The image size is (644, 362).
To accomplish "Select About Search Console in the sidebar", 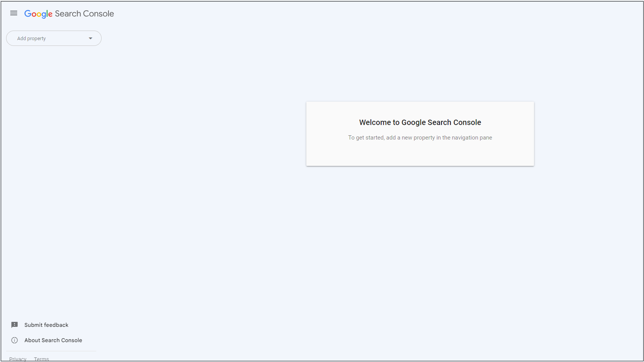I will (53, 340).
